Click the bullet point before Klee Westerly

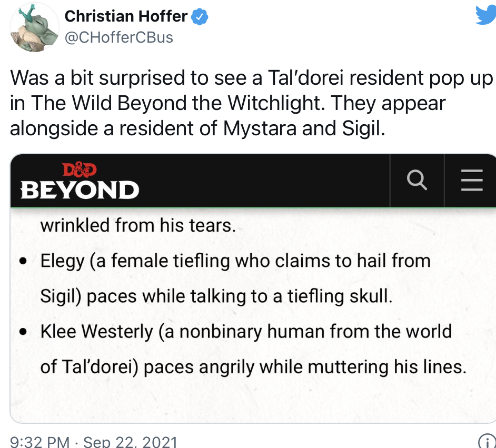[x=23, y=333]
